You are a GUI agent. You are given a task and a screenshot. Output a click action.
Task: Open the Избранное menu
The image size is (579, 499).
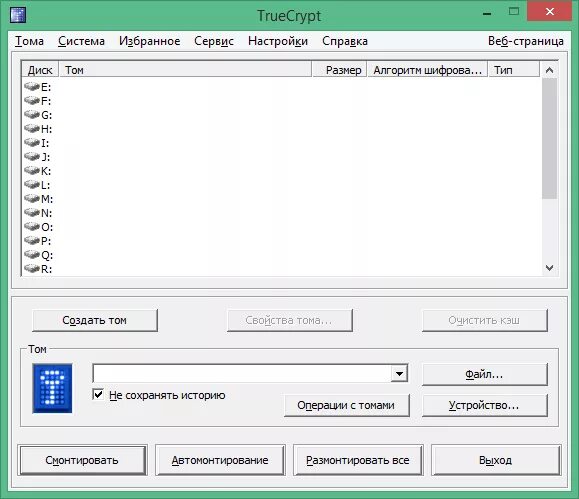[150, 41]
